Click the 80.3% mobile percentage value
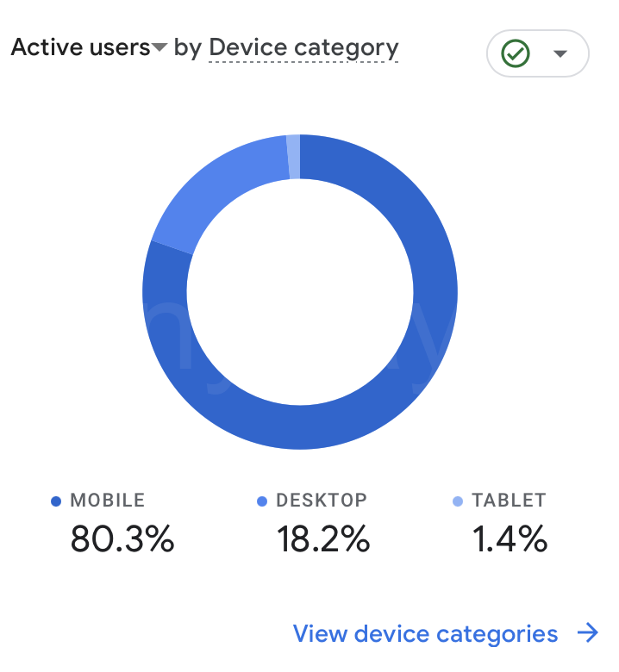 point(122,538)
